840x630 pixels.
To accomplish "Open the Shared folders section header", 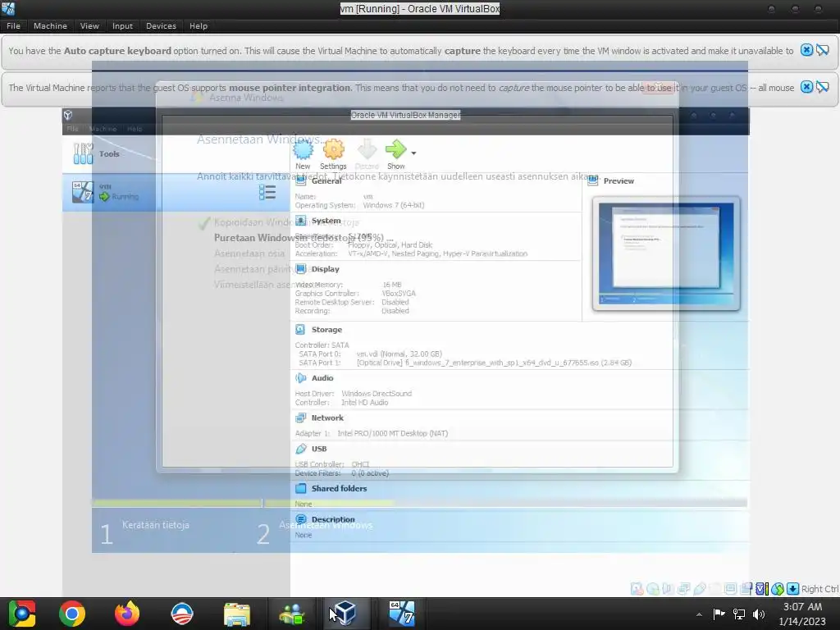I will pos(339,489).
